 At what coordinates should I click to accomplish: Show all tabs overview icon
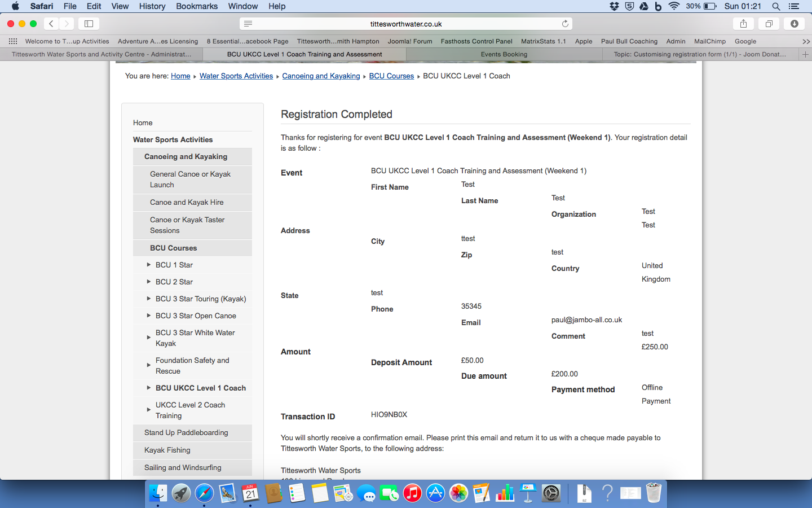point(769,24)
